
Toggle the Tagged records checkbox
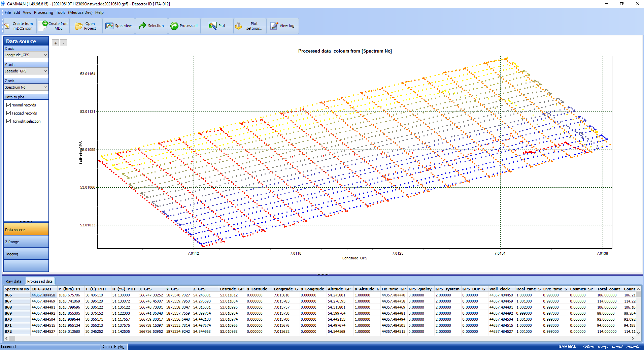pyautogui.click(x=9, y=113)
